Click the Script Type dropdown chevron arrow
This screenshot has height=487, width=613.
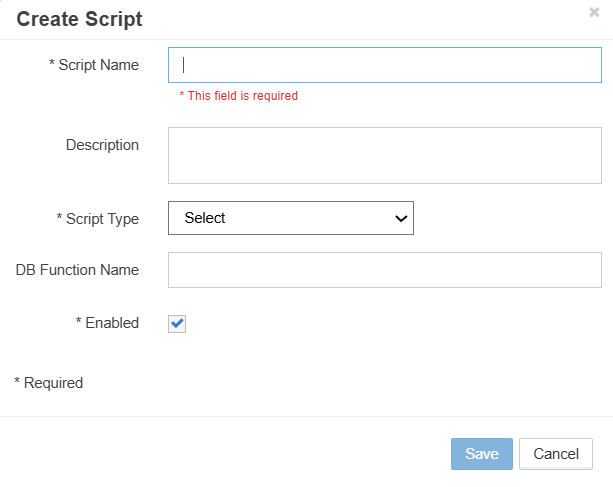[401, 218]
